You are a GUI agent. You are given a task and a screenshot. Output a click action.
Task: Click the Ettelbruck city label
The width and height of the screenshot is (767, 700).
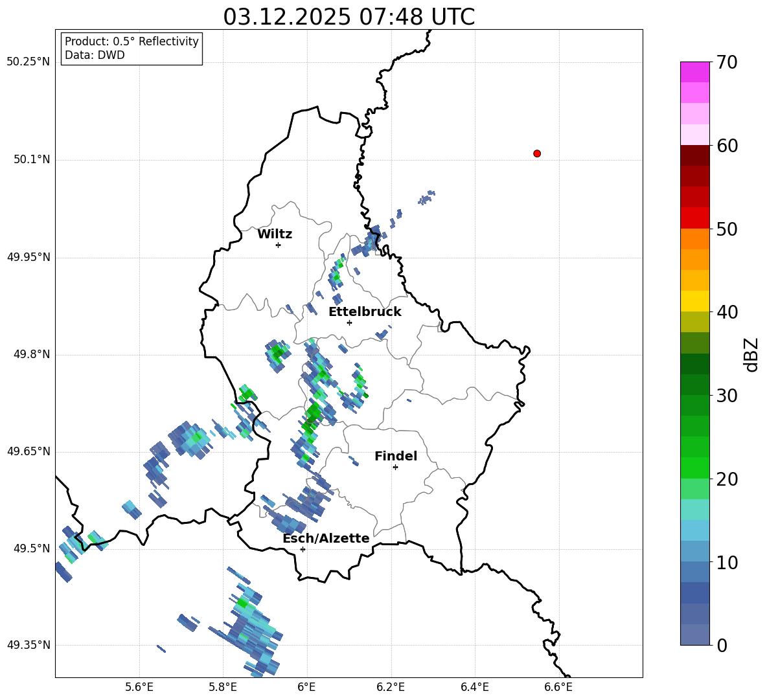pyautogui.click(x=365, y=312)
